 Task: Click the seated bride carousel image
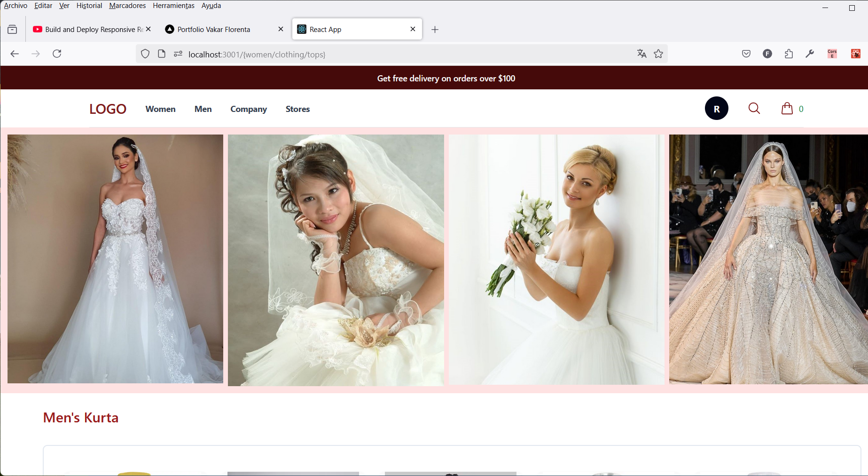point(336,260)
